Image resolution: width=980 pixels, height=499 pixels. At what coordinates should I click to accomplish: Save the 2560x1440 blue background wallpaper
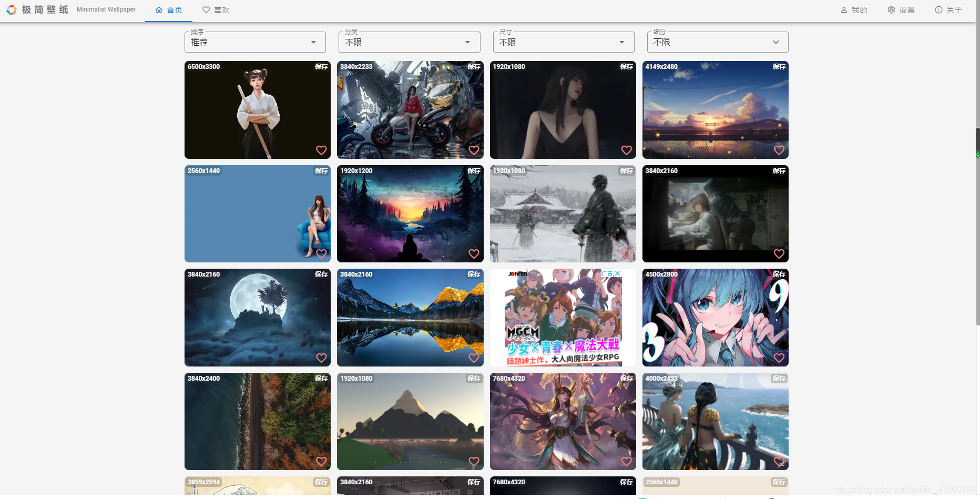click(321, 171)
